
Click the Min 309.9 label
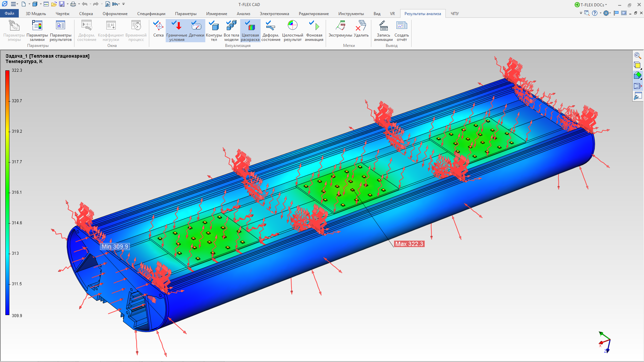[115, 247]
